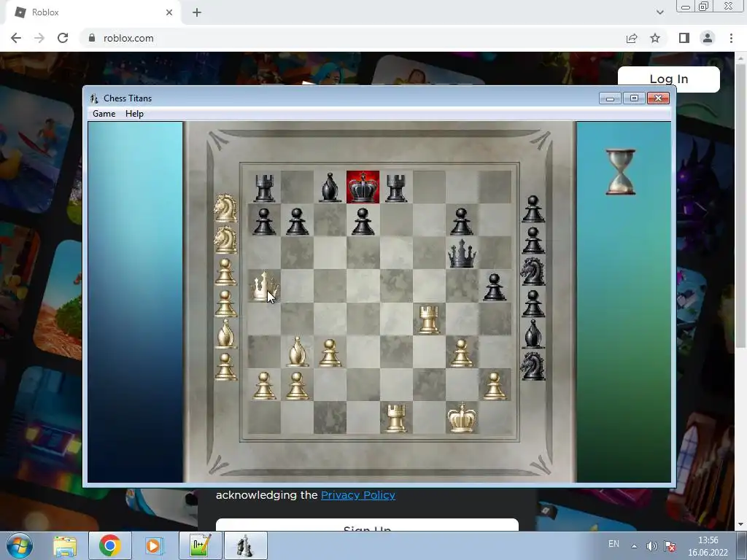Go forward in Chrome

click(x=39, y=38)
